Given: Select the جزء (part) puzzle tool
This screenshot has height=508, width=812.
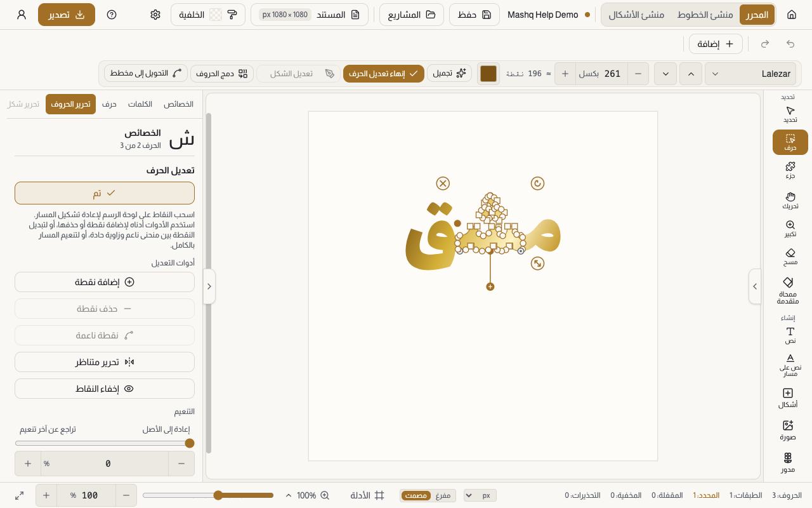Looking at the screenshot, I should point(790,170).
